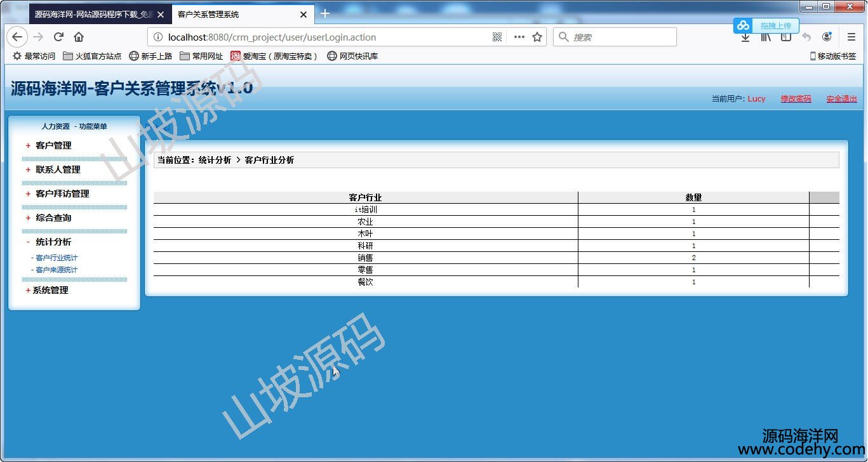Close the 客户关系管理系统 tab
Image resolution: width=868 pixels, height=462 pixels.
[304, 14]
